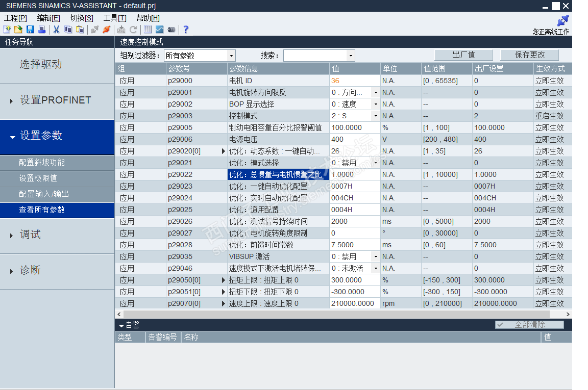Open the 设置极限值 sub-item
Viewport: 588px width, 390px height.
pos(57,178)
